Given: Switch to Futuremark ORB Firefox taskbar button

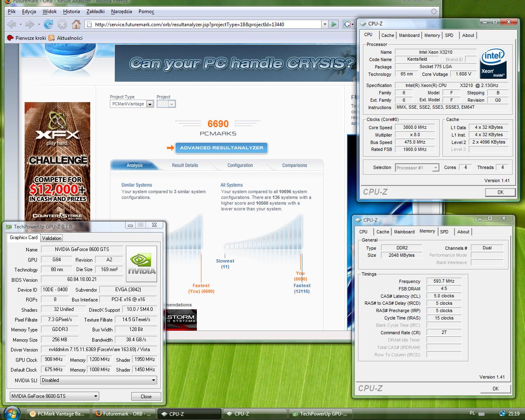Looking at the screenshot, I should pos(124,414).
